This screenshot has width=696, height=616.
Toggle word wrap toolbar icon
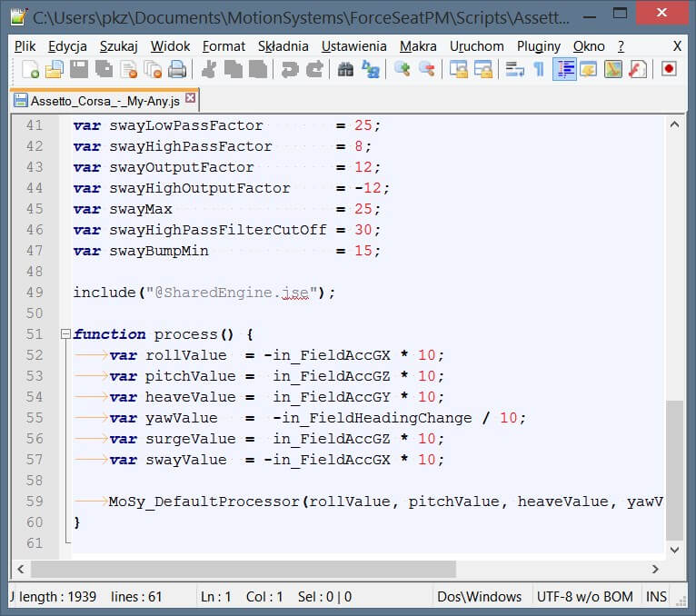pyautogui.click(x=515, y=70)
